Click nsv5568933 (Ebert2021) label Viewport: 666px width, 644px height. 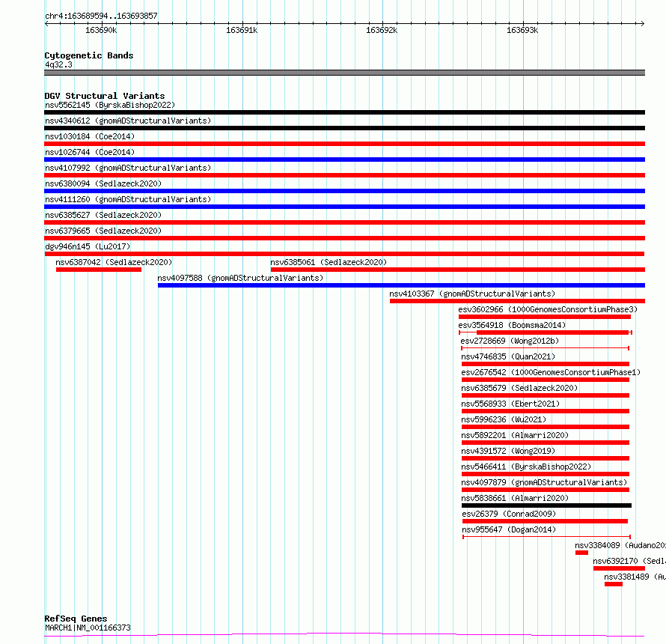coord(510,404)
